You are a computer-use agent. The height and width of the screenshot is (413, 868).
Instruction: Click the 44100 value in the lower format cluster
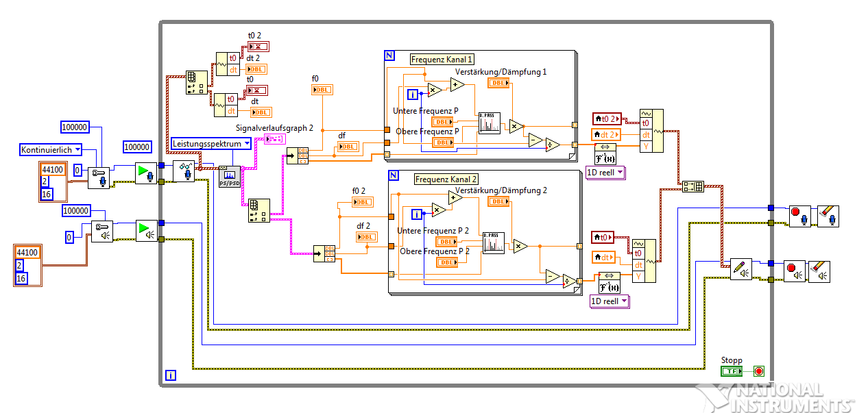coord(27,253)
